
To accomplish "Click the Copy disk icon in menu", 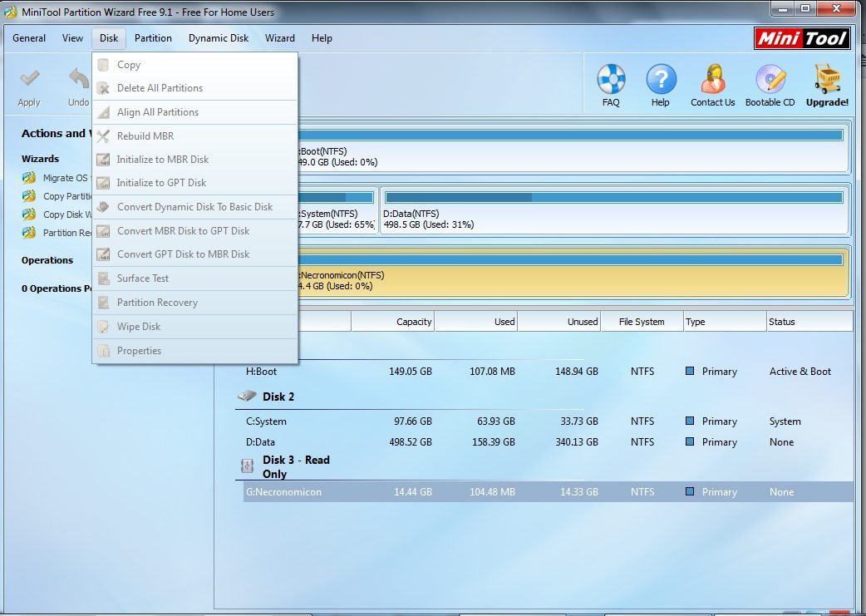I will point(103,65).
